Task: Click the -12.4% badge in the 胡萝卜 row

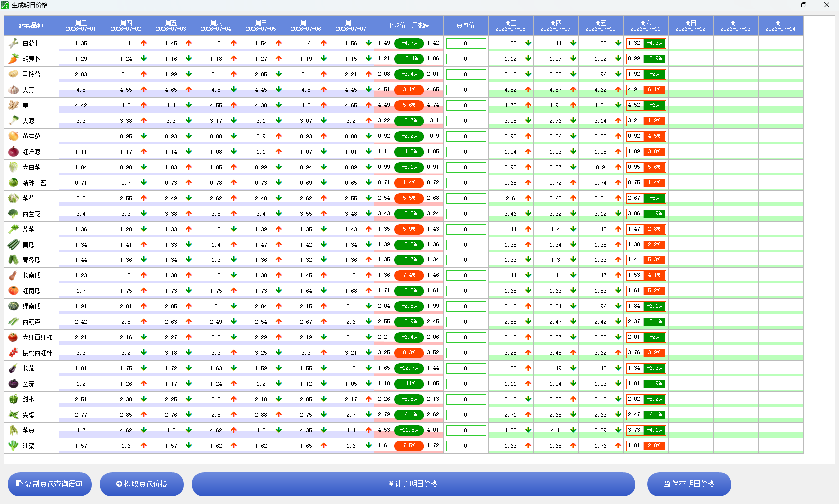Action: point(409,59)
